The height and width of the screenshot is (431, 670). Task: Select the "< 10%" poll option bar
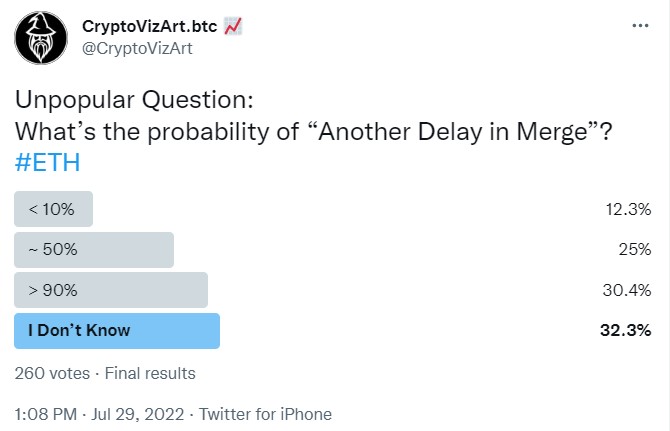pyautogui.click(x=53, y=209)
